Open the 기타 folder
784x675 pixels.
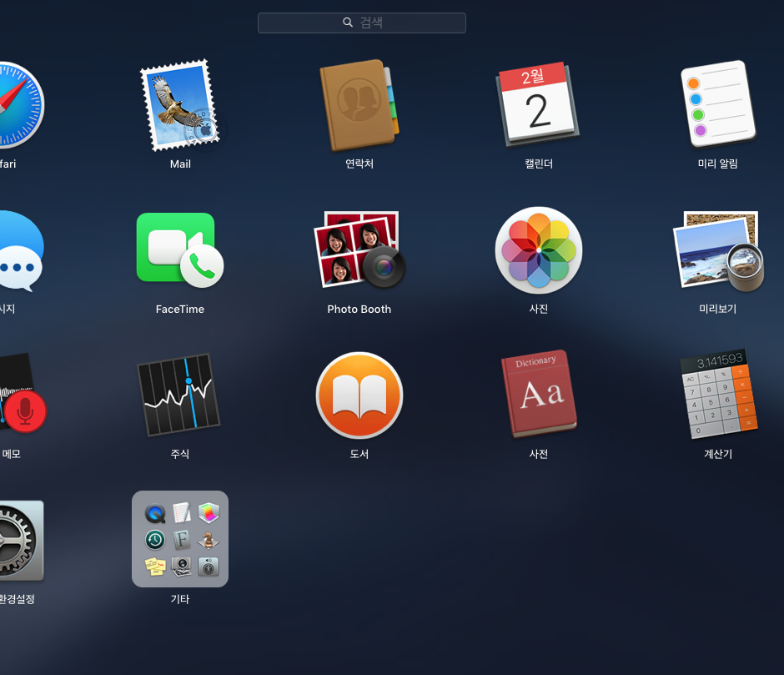180,539
